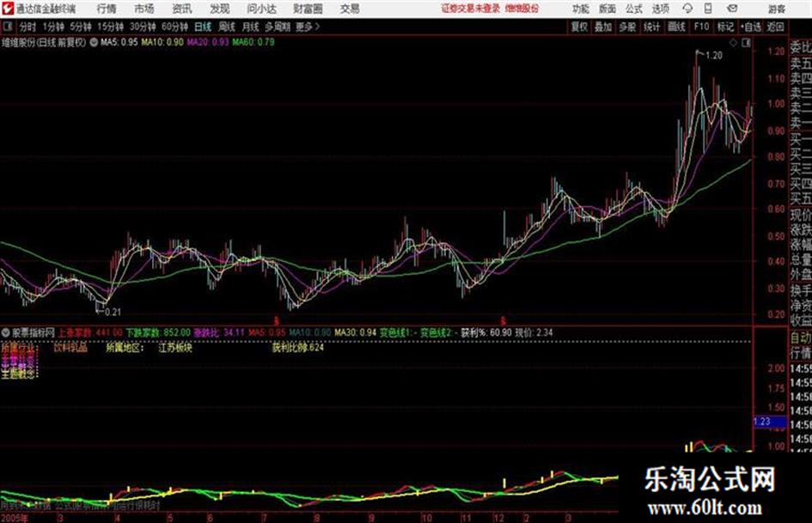The width and height of the screenshot is (812, 523).
Task: Open the 财富圈 menu
Action: (x=308, y=9)
